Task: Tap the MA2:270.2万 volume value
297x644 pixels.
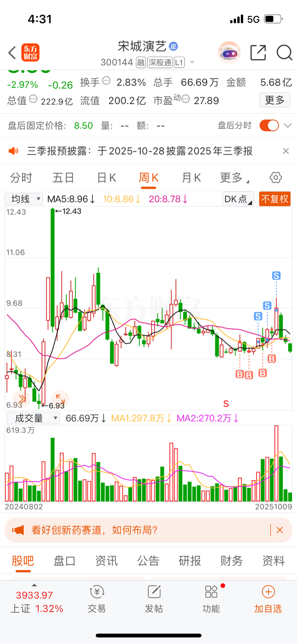Action: point(208,418)
